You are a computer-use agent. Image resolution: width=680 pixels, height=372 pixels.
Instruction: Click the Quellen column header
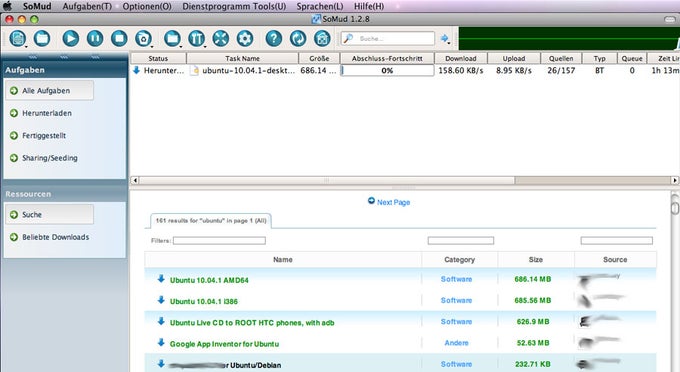point(561,58)
